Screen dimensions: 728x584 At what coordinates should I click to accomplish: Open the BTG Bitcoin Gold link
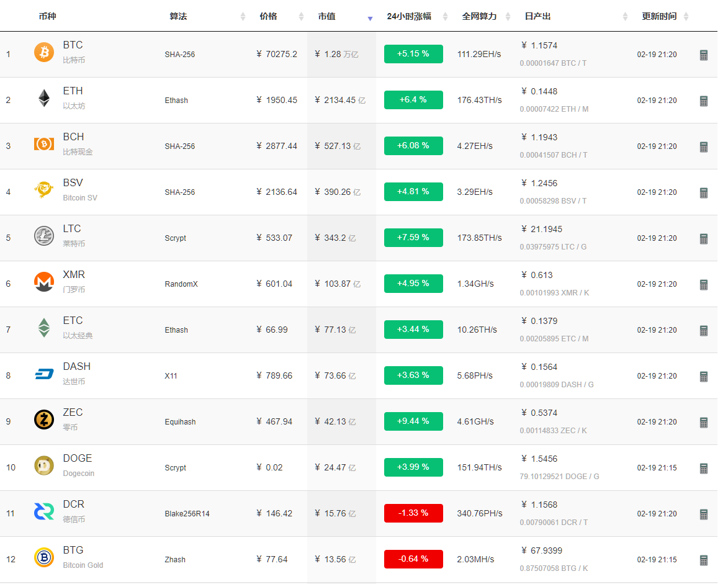(83, 557)
